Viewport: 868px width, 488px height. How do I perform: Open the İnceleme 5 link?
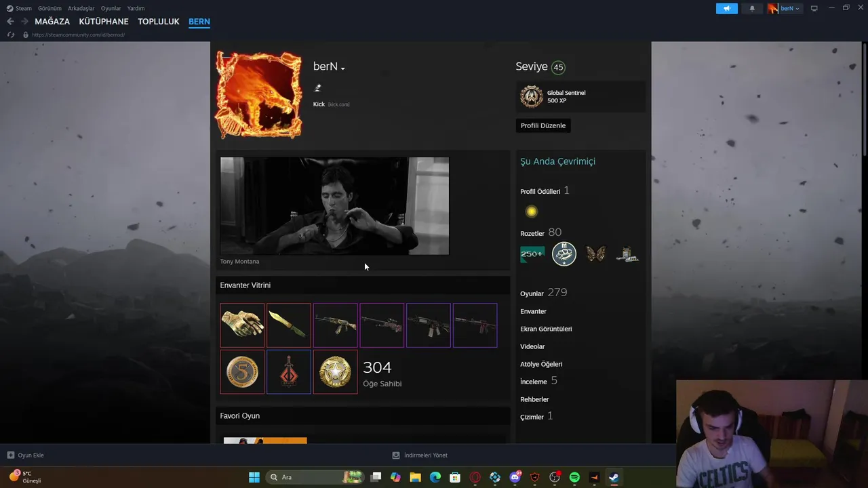[x=538, y=381]
